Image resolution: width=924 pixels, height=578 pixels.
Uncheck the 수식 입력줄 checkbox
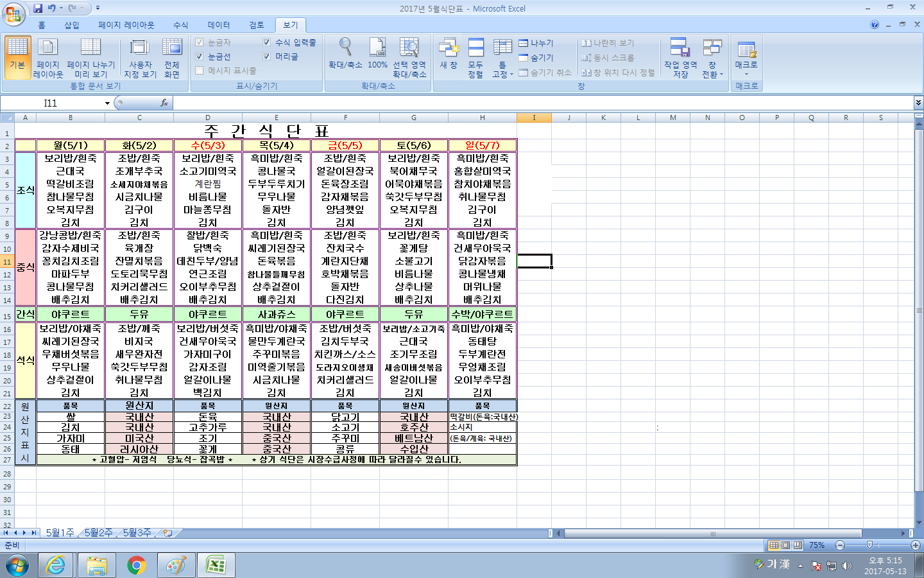pos(267,42)
